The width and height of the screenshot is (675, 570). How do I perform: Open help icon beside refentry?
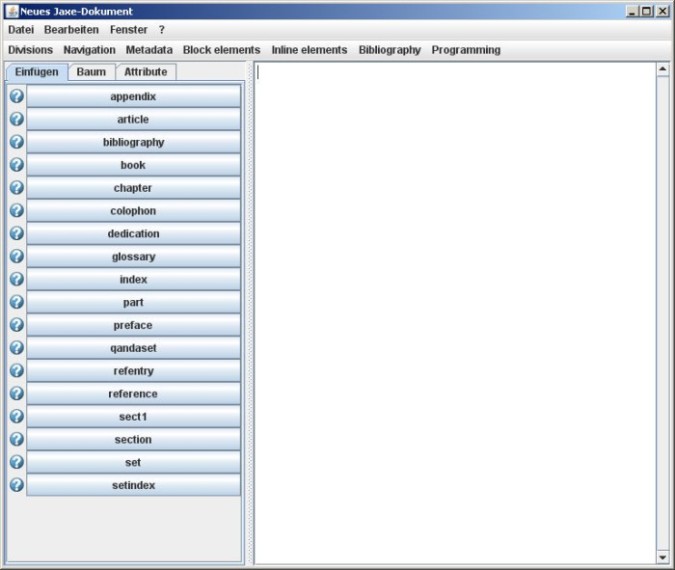point(16,371)
